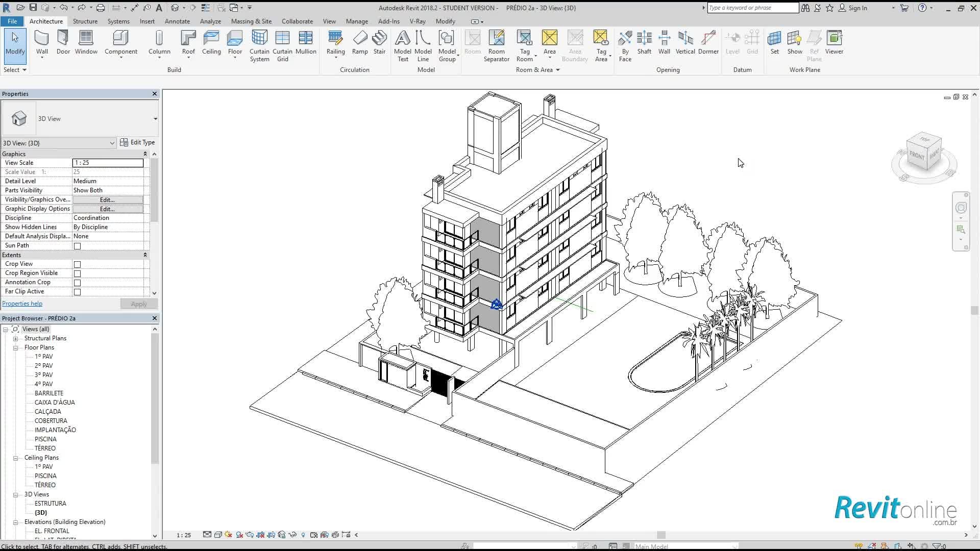The image size is (980, 551).
Task: Select the Curtain Grid tool
Action: coord(282,46)
